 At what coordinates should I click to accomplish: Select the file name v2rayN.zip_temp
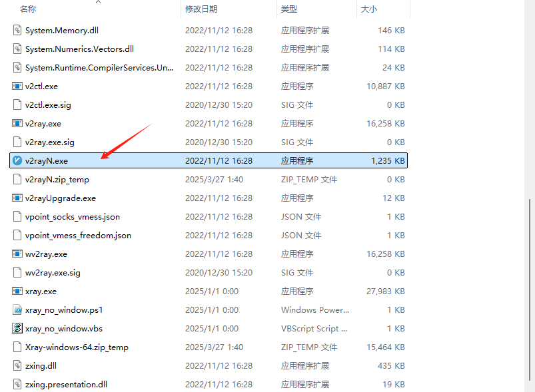[x=57, y=180]
